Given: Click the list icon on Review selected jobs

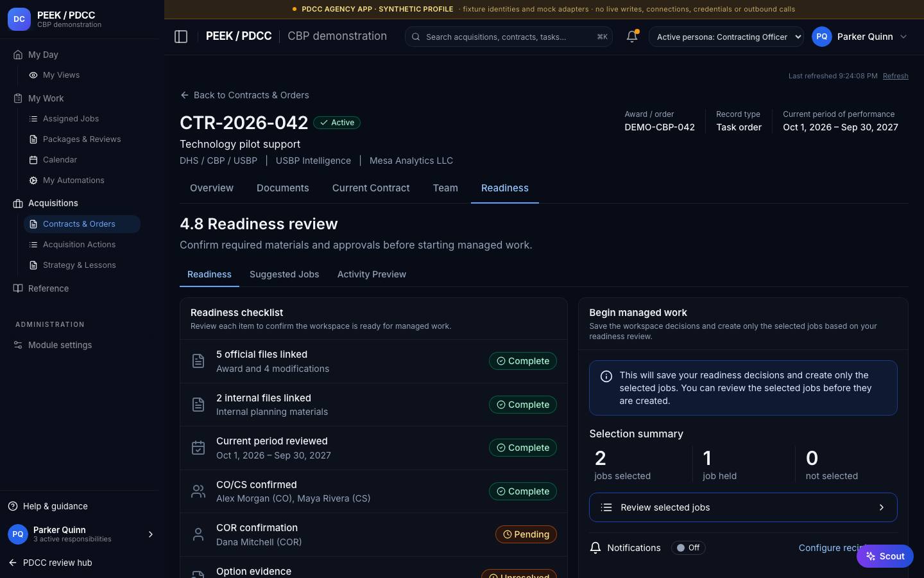Looking at the screenshot, I should [x=606, y=507].
